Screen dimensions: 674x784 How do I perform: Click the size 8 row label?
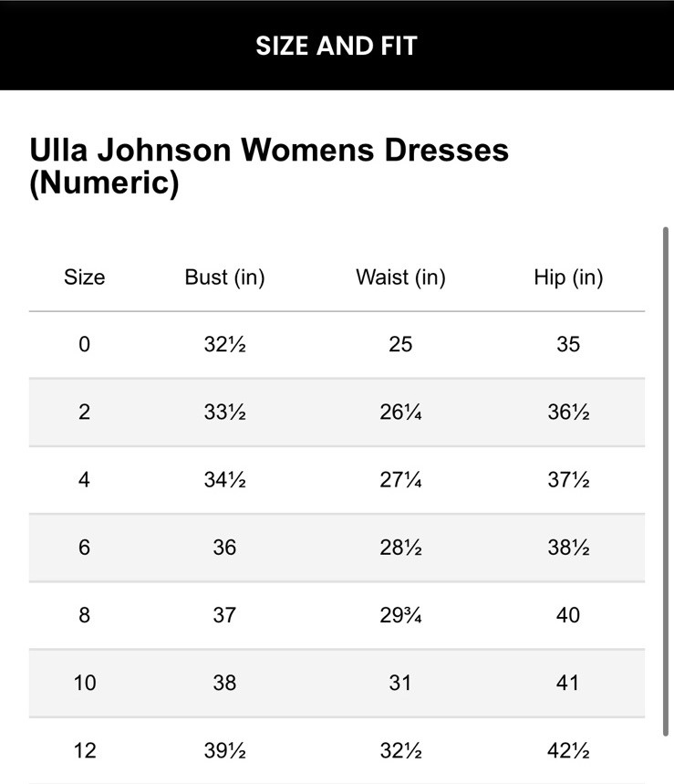click(84, 615)
